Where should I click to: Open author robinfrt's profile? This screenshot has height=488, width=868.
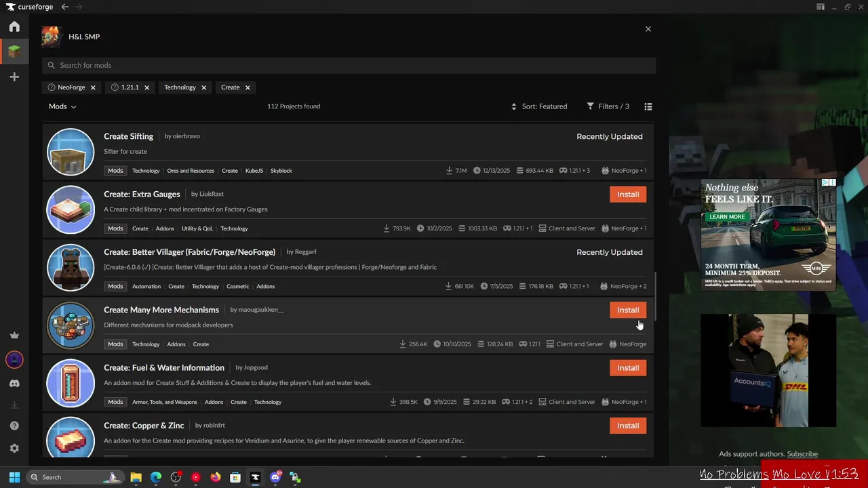tap(214, 426)
